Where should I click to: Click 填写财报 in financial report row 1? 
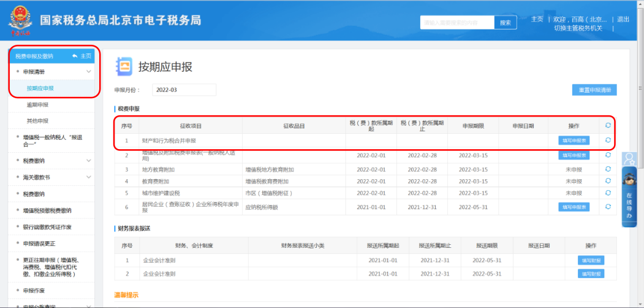591,260
